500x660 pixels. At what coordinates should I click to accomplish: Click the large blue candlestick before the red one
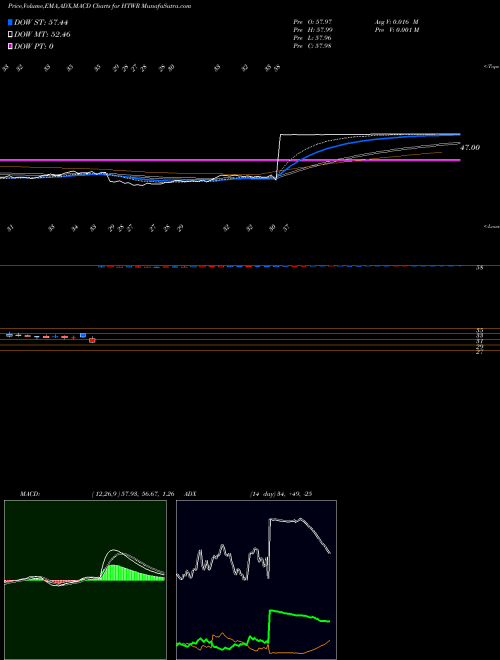pos(83,335)
